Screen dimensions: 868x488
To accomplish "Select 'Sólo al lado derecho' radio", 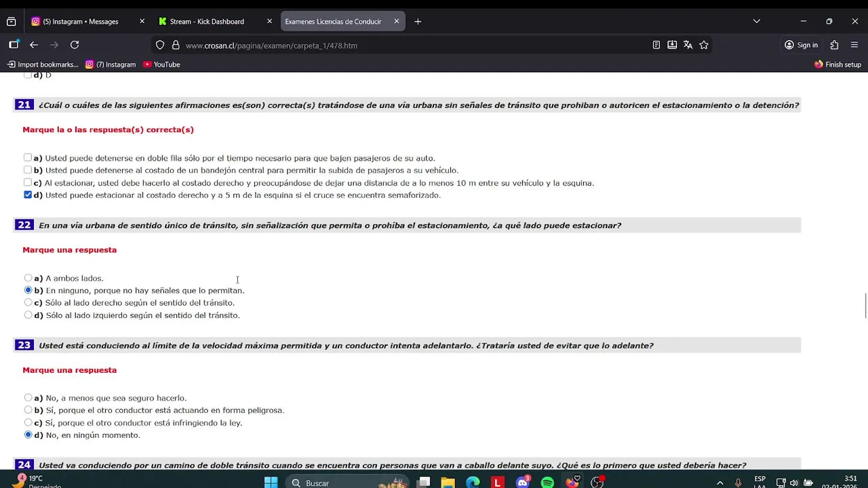I will tap(28, 302).
